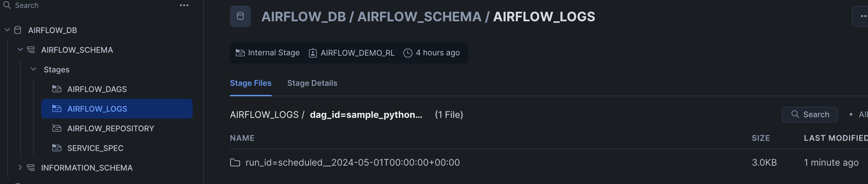Image resolution: width=868 pixels, height=184 pixels.
Task: Collapse the Stages group
Action: click(x=33, y=69)
